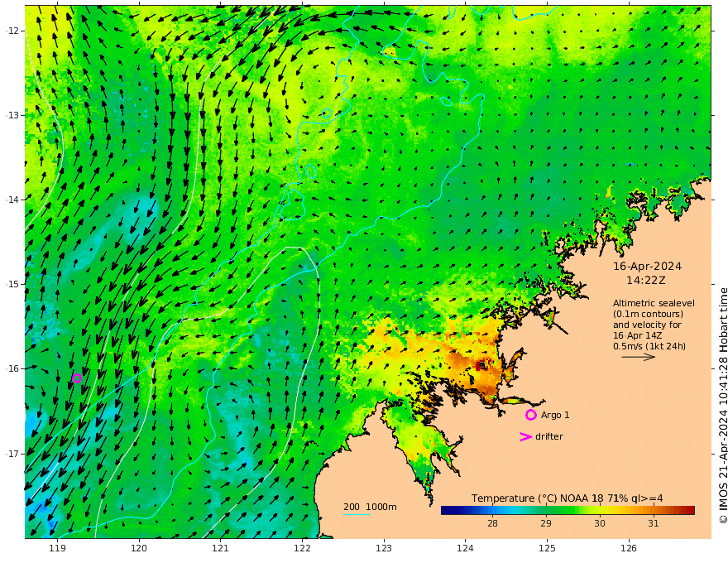Click the colorbar tick label 29
Screen dimensions: 728x563
546,523
